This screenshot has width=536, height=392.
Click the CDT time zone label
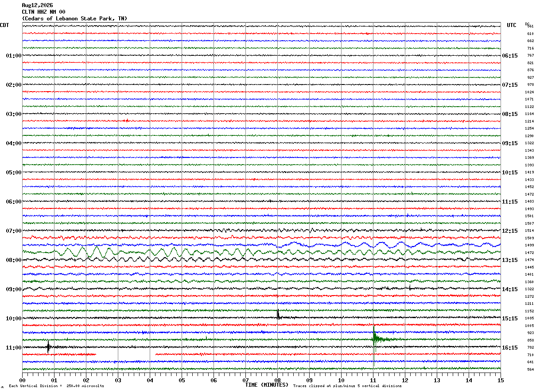click(x=4, y=25)
